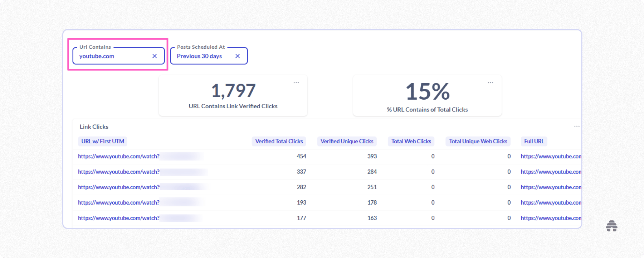644x258 pixels.
Task: Open Full URL link in 177 row
Action: pyautogui.click(x=551, y=218)
